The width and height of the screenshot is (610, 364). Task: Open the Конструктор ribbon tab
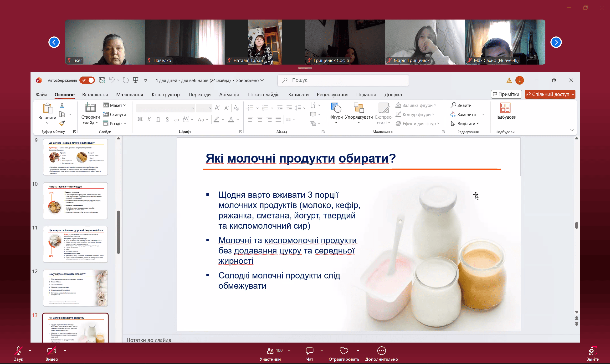tap(166, 94)
